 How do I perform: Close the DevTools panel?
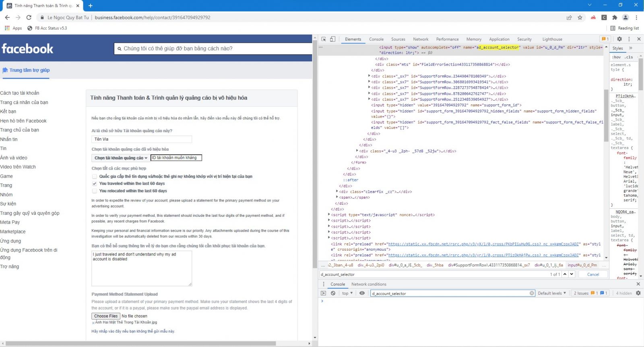click(x=639, y=39)
